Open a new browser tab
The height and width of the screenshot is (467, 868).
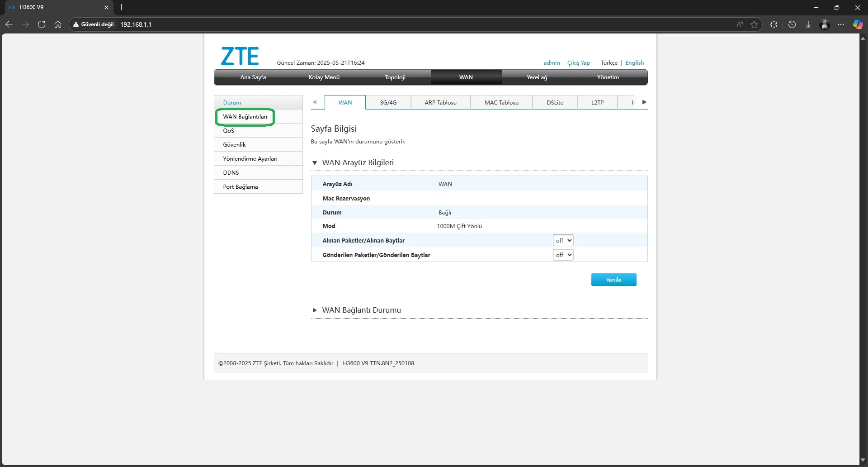click(x=121, y=7)
